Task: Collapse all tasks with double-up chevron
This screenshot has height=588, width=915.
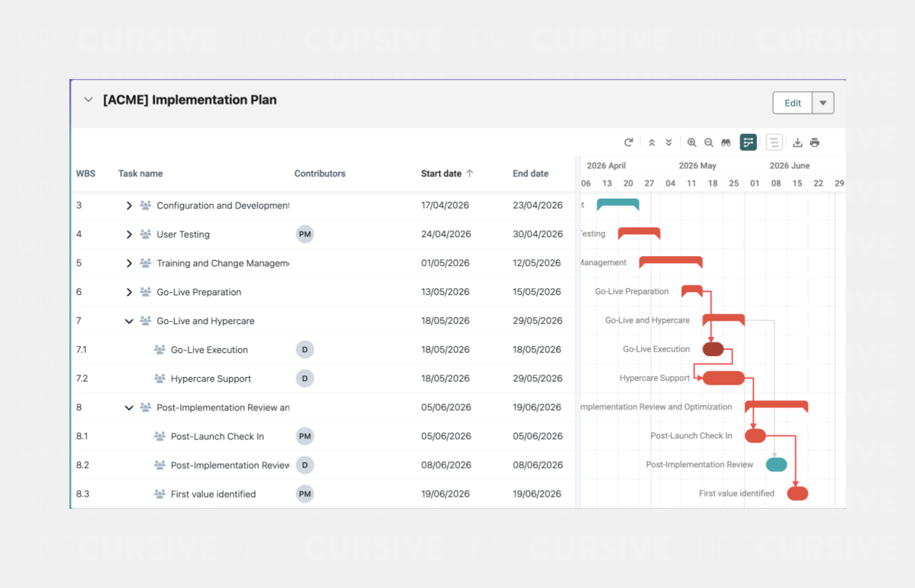Action: 652,142
